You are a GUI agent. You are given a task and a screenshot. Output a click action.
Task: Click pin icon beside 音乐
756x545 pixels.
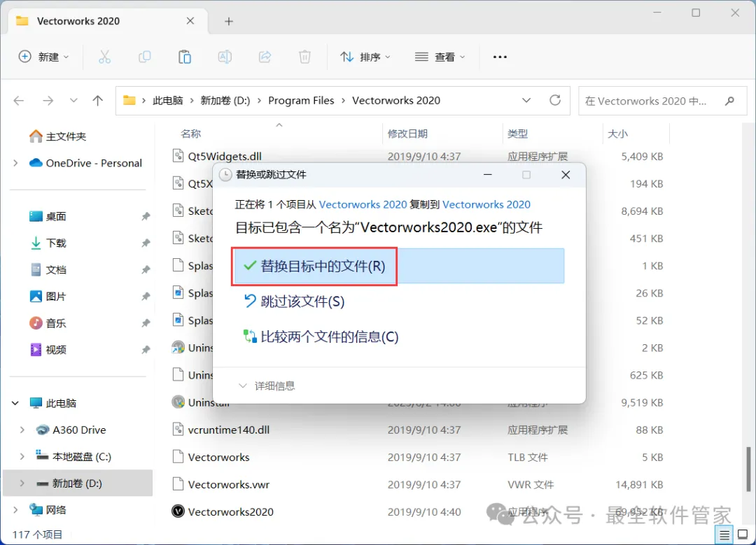146,323
